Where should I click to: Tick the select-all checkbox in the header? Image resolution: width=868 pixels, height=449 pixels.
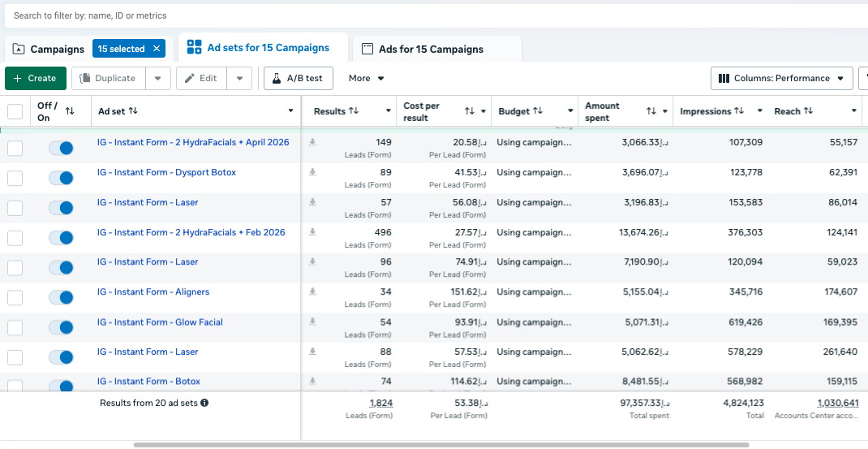tap(15, 111)
